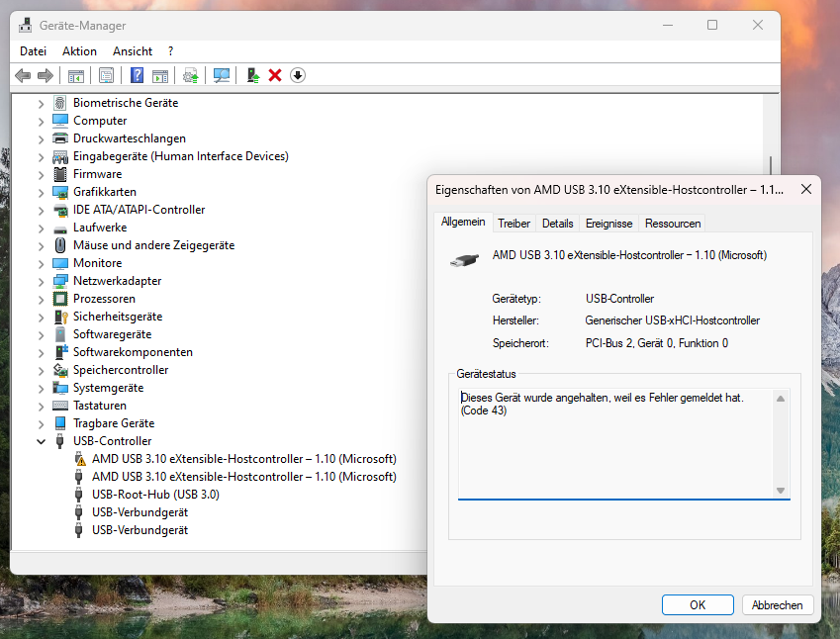Image resolution: width=840 pixels, height=639 pixels.
Task: Expand the Monitore node
Action: point(42,264)
